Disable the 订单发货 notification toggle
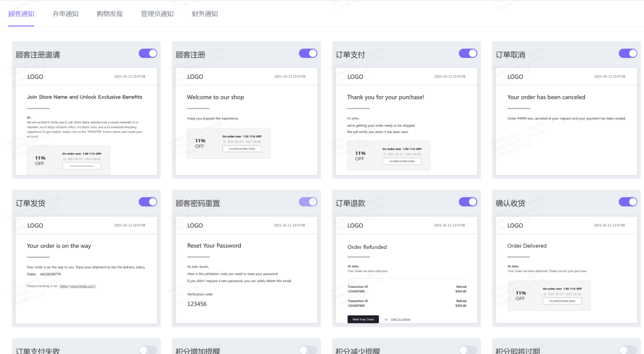 click(148, 202)
